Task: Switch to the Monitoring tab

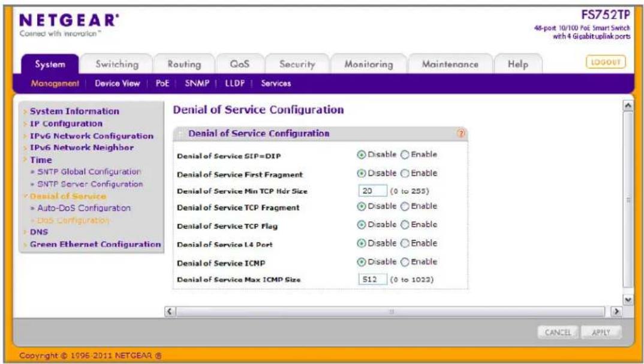Action: click(368, 65)
